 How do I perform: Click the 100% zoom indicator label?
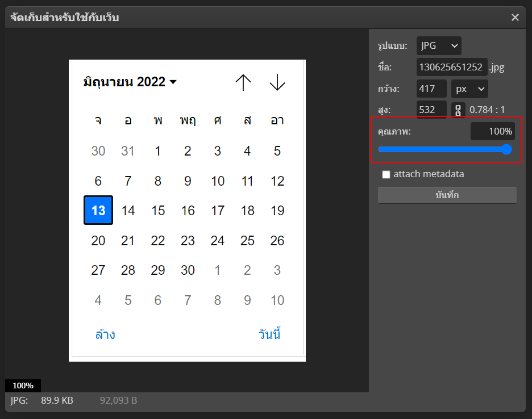click(x=23, y=386)
